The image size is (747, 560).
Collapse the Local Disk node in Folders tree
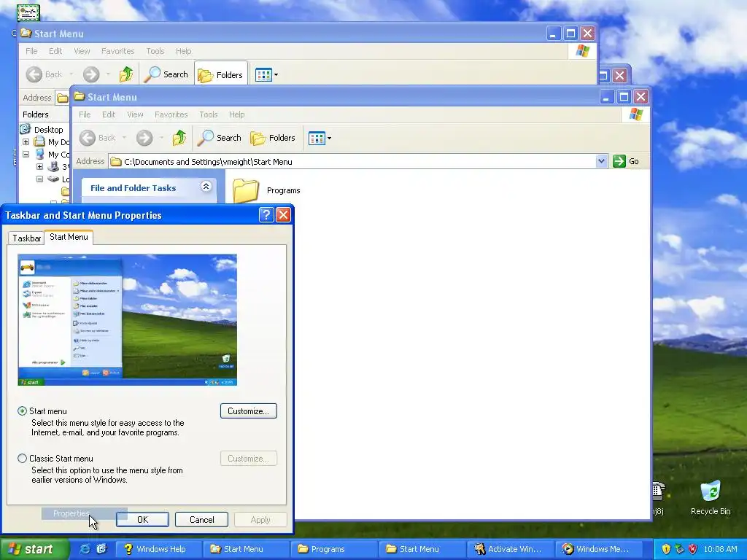(40, 179)
